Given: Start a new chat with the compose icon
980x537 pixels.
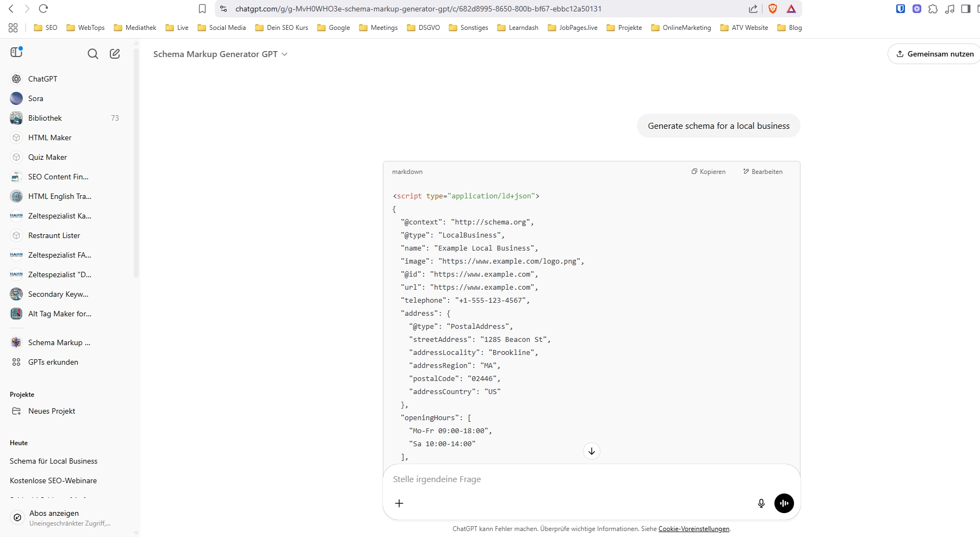Looking at the screenshot, I should coord(115,54).
